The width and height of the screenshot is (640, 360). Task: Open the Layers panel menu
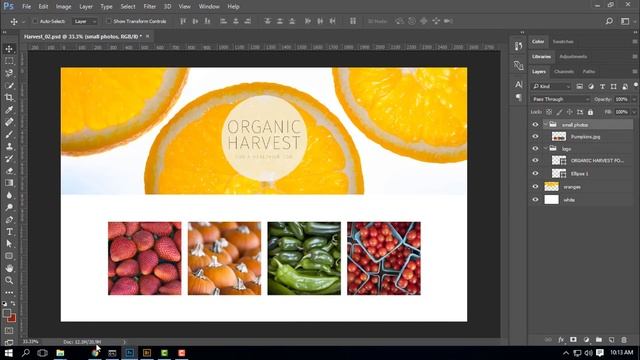(635, 71)
